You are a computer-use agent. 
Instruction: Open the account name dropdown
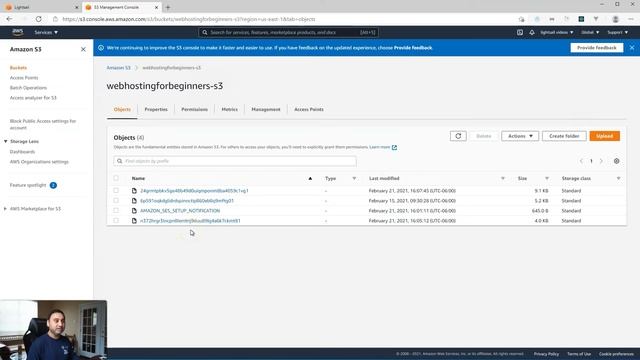point(557,32)
